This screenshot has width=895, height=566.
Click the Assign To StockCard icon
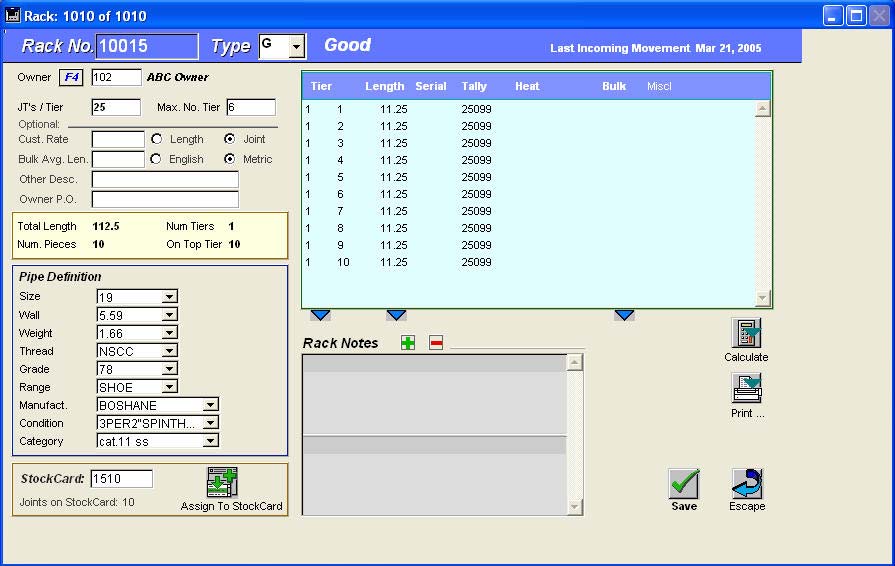[x=222, y=483]
